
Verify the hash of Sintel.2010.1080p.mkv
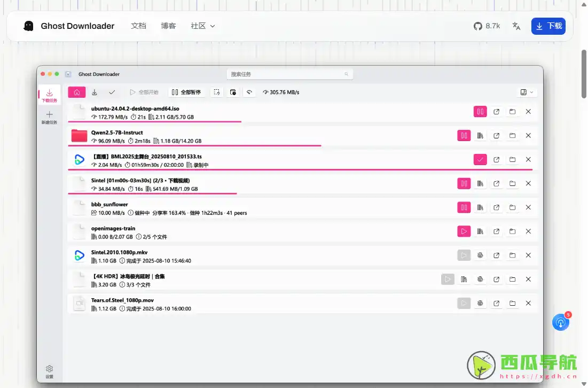point(480,255)
